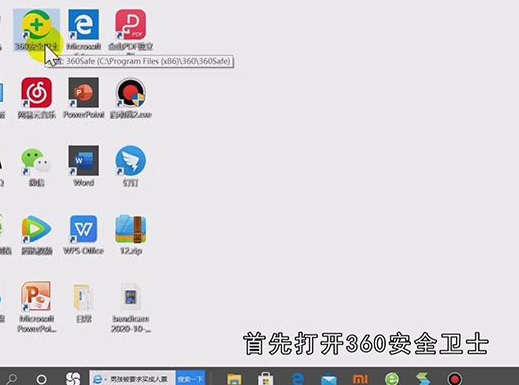Open Edge browser from the taskbar
Image resolution: width=519 pixels, height=385 pixels.
point(298,379)
